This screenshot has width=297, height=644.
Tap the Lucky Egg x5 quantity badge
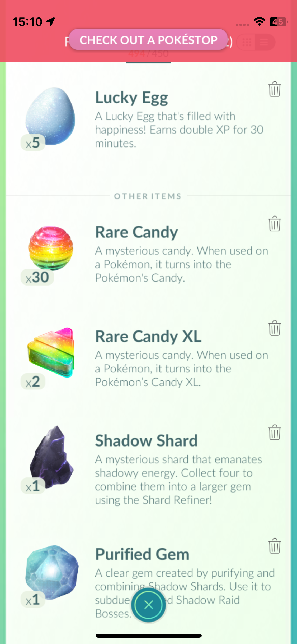click(33, 143)
